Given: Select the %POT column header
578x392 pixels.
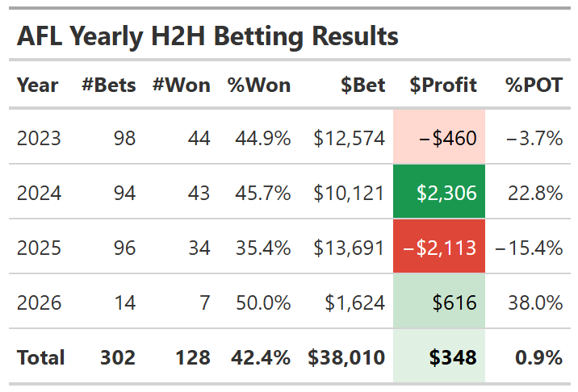Looking at the screenshot, I should 534,85.
